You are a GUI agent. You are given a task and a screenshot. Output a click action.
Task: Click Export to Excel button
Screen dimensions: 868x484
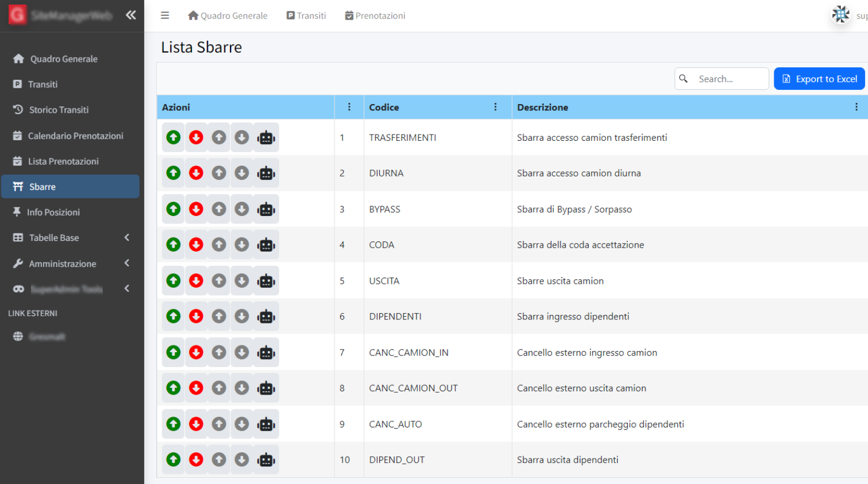pyautogui.click(x=819, y=79)
